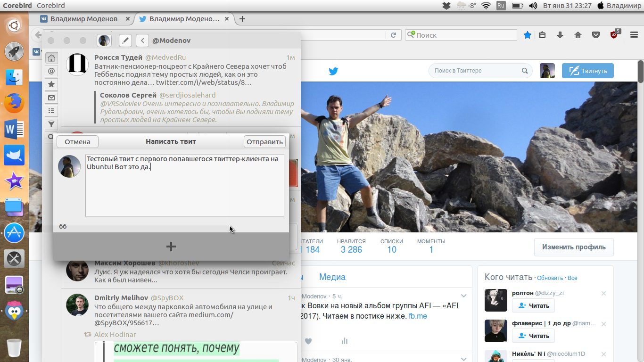Screen dimensions: 644x362
Task: Open favorites star in Corebird sidebar
Action: click(51, 84)
